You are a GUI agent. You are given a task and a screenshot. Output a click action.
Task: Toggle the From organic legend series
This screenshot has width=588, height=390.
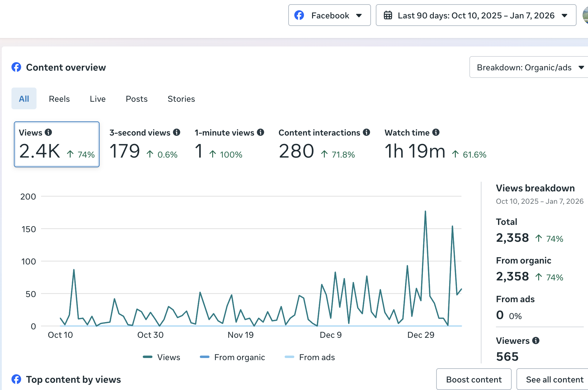pyautogui.click(x=232, y=357)
